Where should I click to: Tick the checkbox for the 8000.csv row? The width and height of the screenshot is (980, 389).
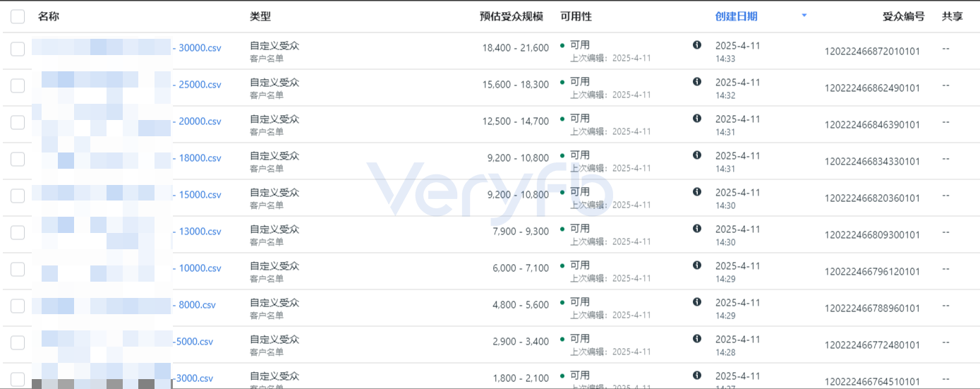[18, 306]
